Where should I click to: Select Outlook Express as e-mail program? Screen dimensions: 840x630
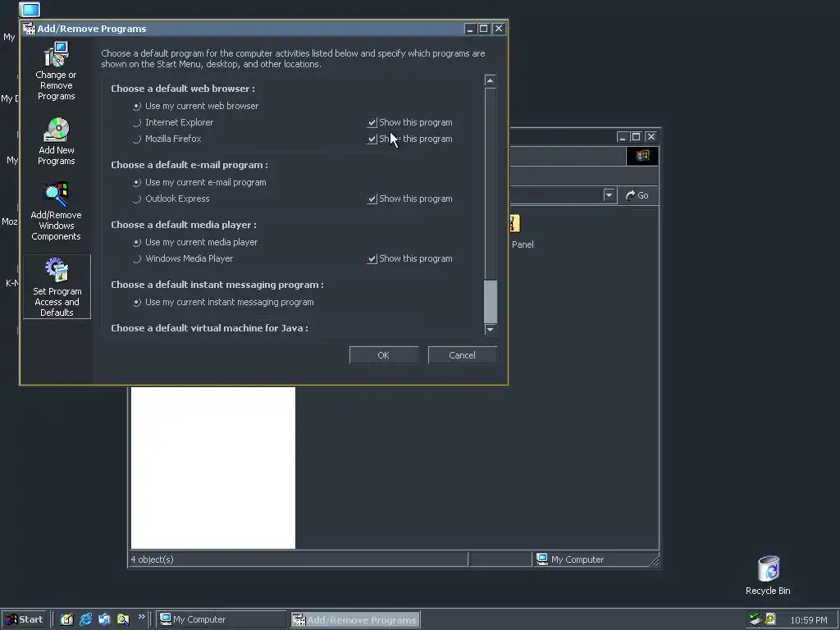pyautogui.click(x=171, y=199)
